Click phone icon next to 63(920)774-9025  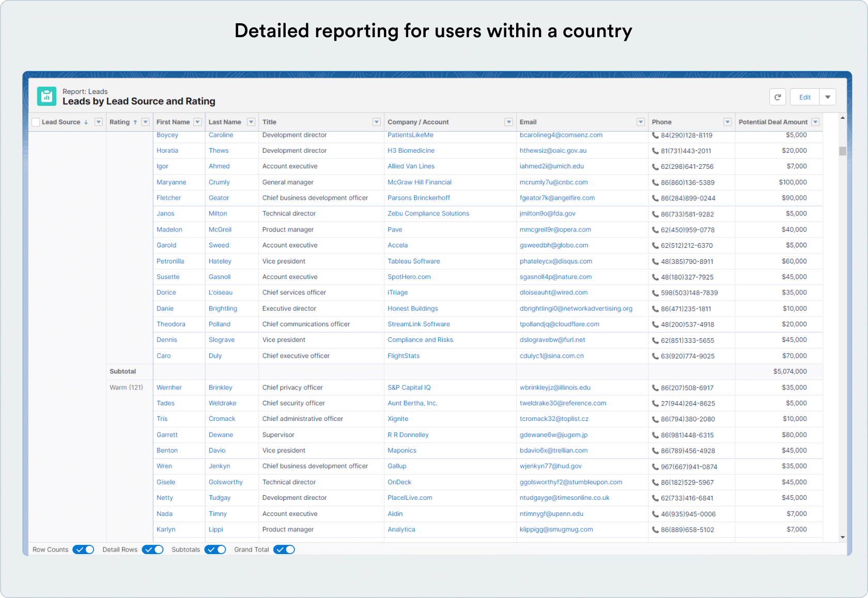[x=655, y=356]
